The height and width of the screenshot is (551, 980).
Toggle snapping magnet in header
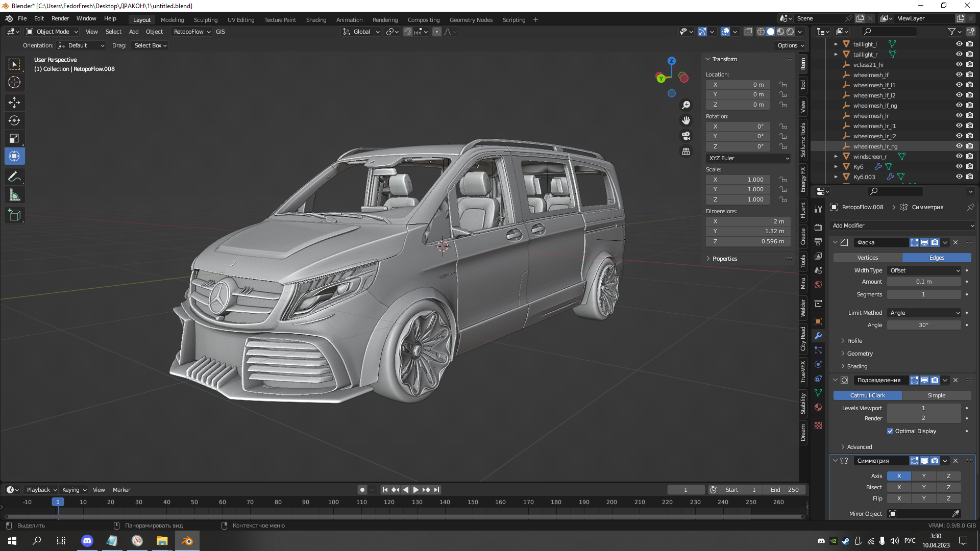point(408,32)
